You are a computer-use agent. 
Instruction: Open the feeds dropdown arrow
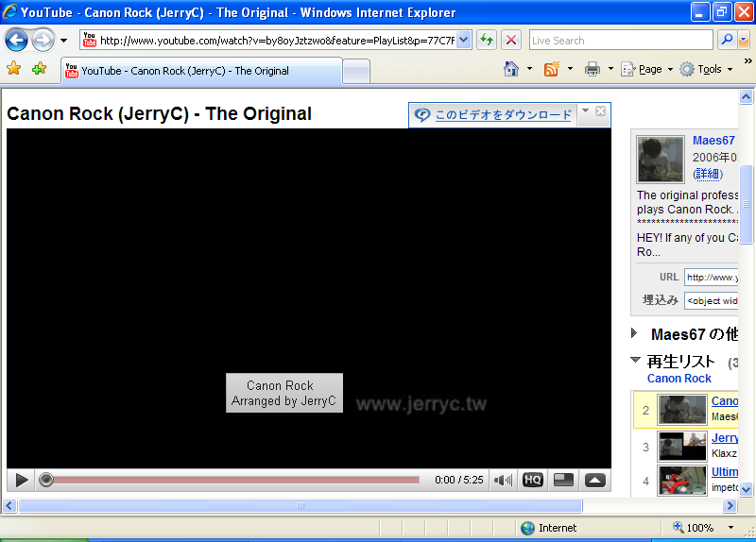point(570,69)
